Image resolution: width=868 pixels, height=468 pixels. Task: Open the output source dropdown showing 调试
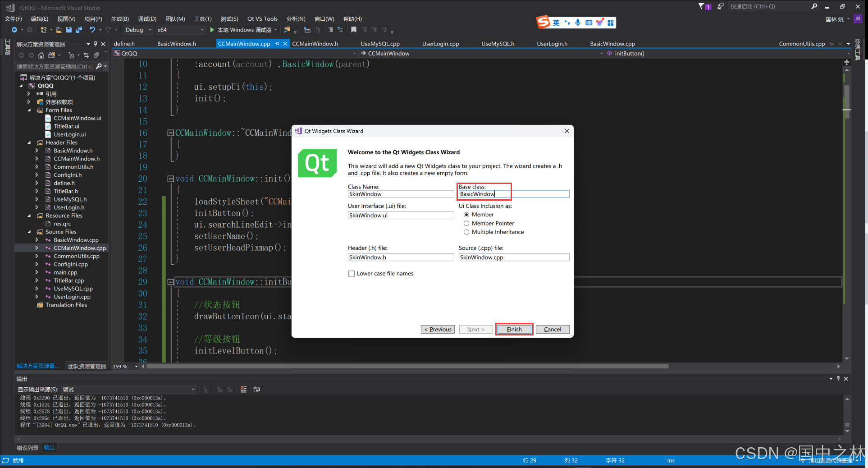[x=129, y=390]
